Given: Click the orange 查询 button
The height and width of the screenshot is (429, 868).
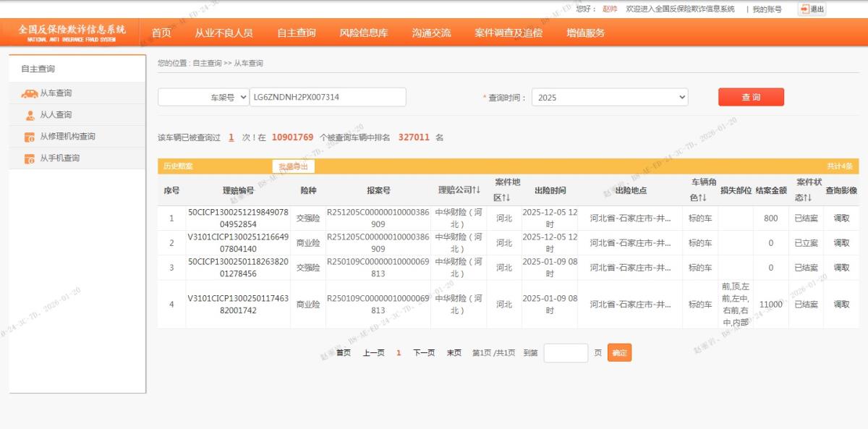Looking at the screenshot, I should 751,97.
